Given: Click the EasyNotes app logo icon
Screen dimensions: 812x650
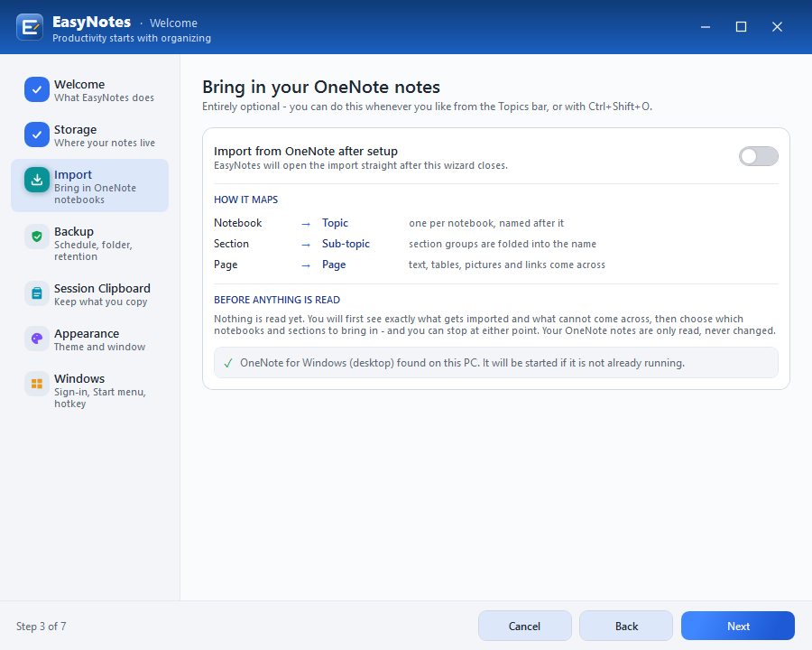Looking at the screenshot, I should coord(30,27).
